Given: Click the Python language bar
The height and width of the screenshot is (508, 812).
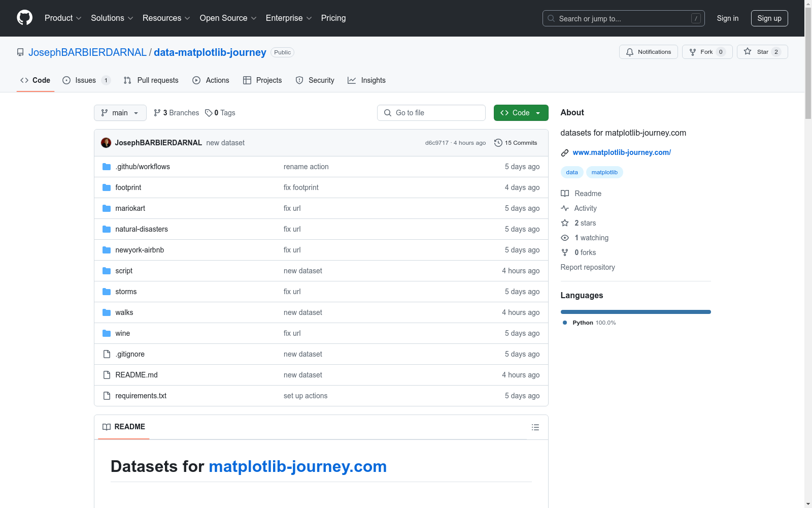Looking at the screenshot, I should click(636, 312).
